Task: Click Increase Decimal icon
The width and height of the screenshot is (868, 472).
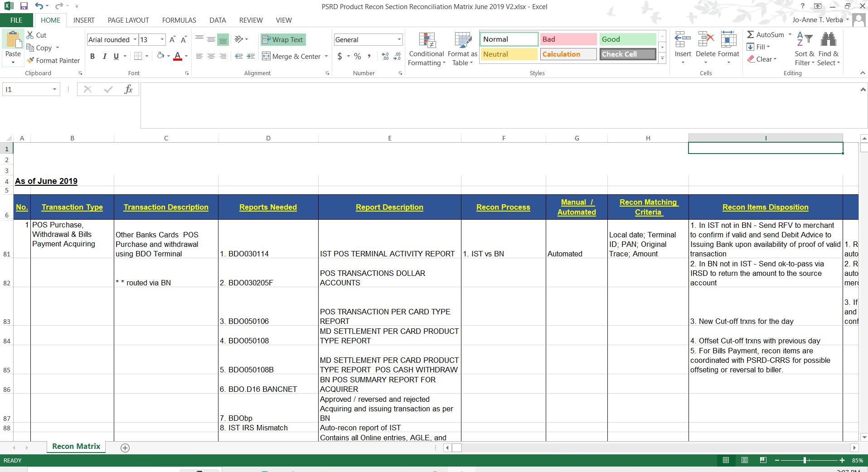Action: (x=385, y=56)
